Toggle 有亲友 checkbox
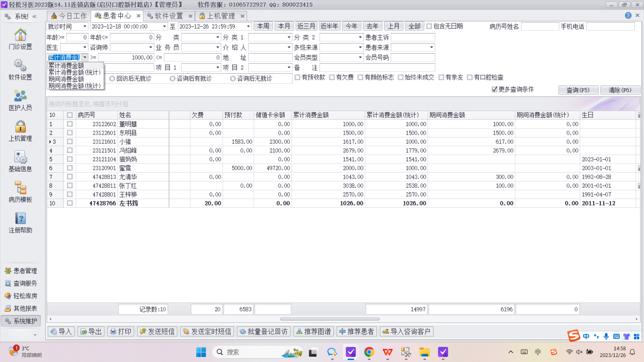The width and height of the screenshot is (644, 362). point(441,77)
